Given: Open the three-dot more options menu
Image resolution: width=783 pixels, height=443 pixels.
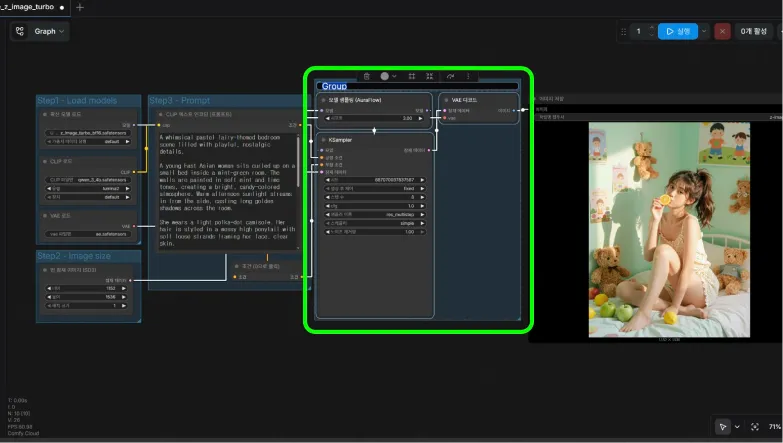Looking at the screenshot, I should [x=468, y=76].
